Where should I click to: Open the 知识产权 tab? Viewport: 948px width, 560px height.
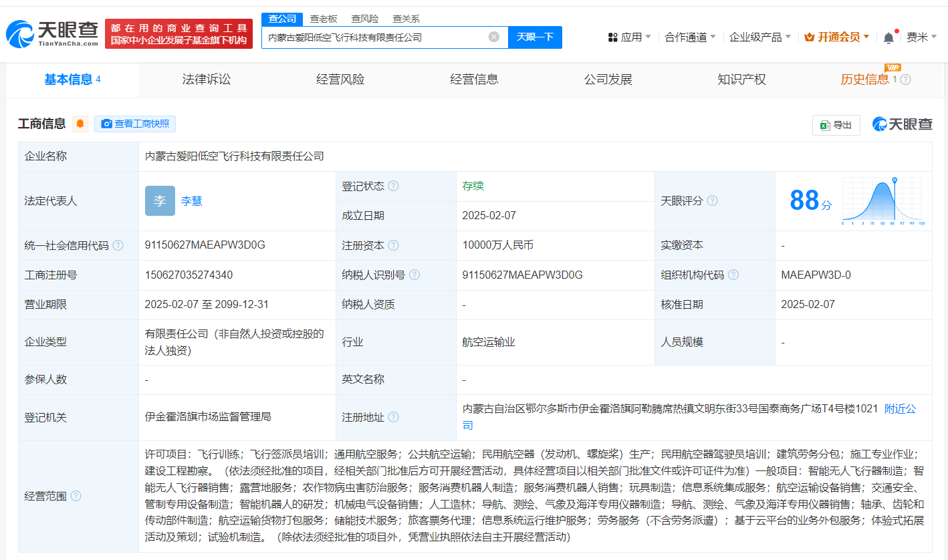tap(741, 80)
